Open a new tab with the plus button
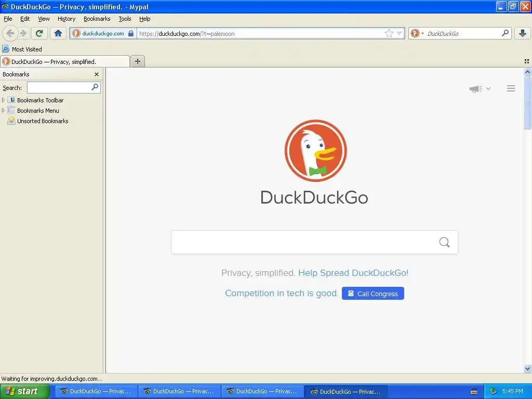This screenshot has height=399, width=532. [x=137, y=61]
